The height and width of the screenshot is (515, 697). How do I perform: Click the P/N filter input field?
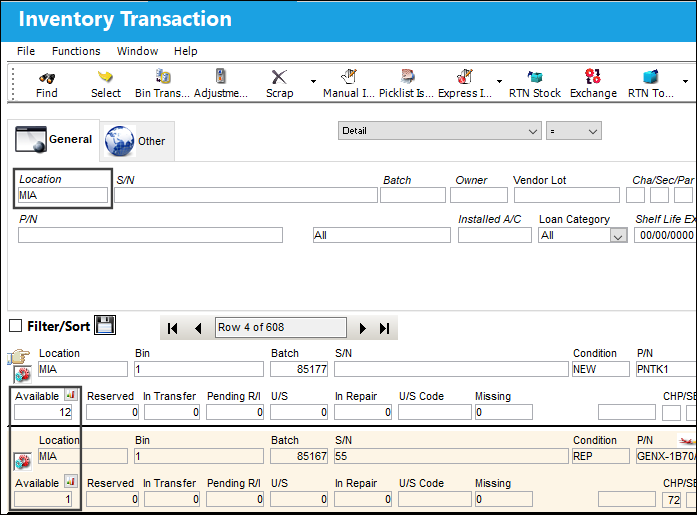[x=150, y=235]
